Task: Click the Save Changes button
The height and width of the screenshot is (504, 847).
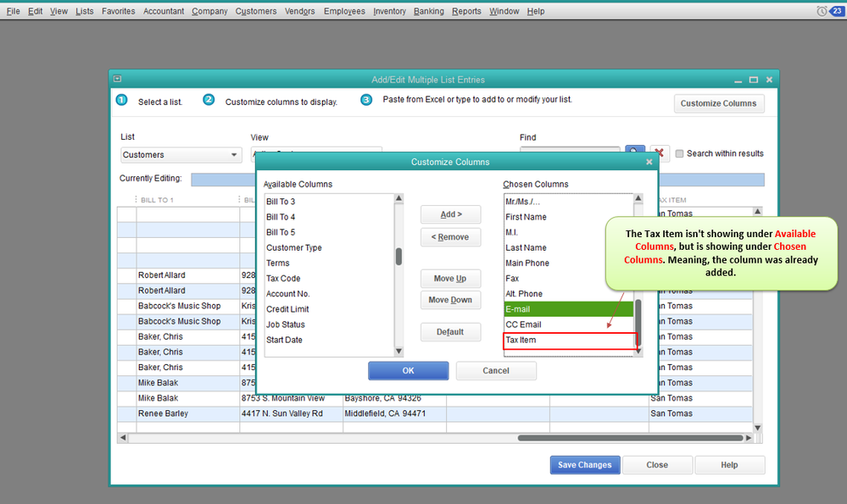Action: pos(584,464)
